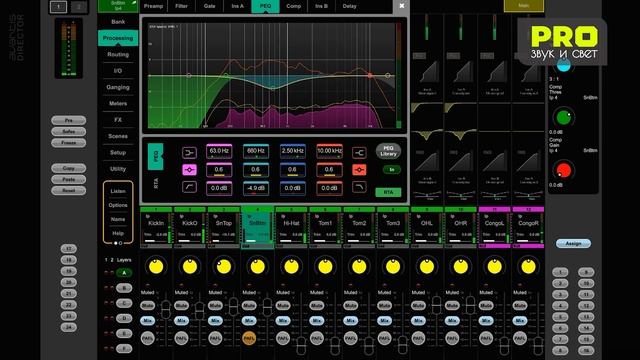Click the SnTop channel fader handle
The image size is (640, 360).
click(233, 307)
